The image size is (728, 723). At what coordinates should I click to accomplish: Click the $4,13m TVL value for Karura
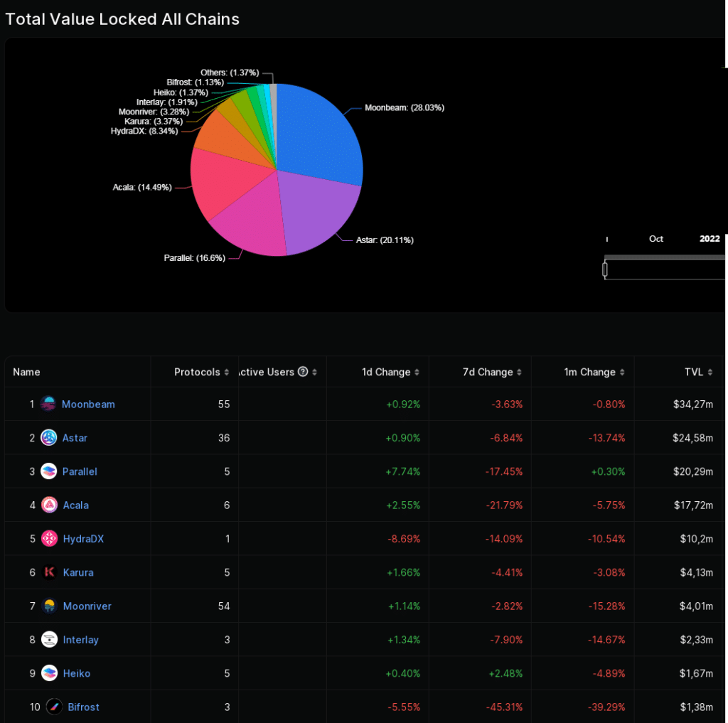click(x=697, y=572)
